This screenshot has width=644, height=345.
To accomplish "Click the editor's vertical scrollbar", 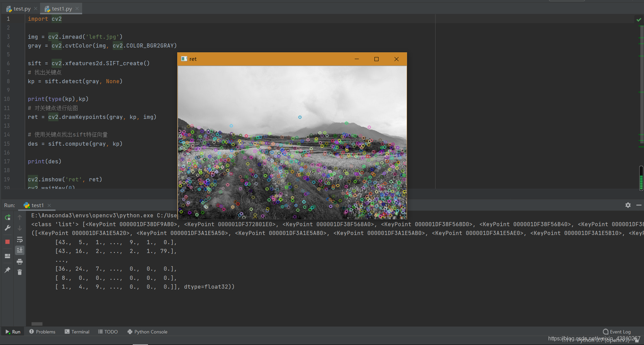I will [x=641, y=177].
